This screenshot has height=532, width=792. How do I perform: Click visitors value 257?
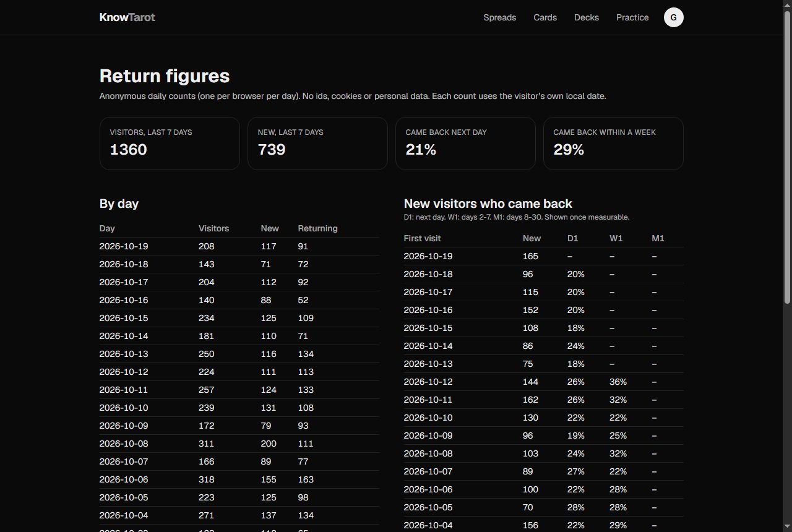tap(207, 390)
